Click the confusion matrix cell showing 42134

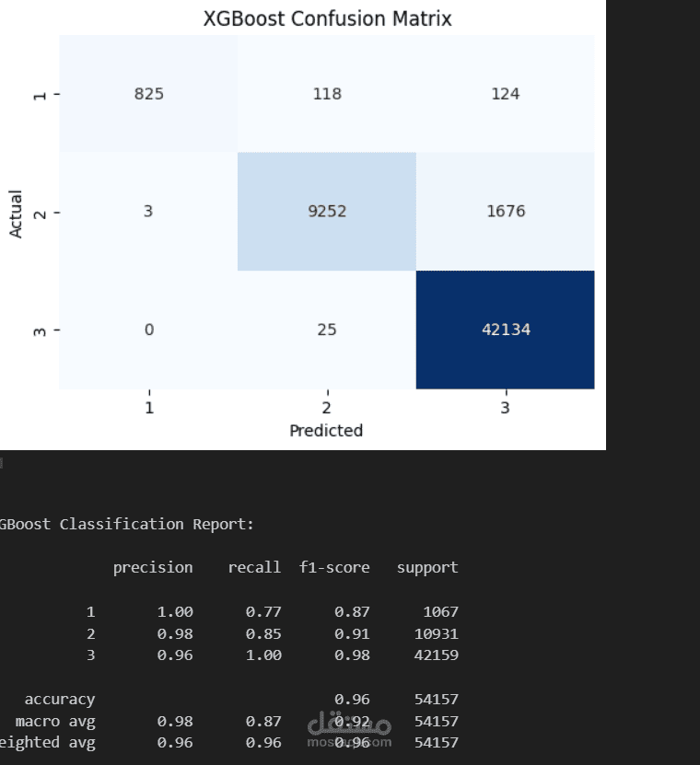(505, 330)
